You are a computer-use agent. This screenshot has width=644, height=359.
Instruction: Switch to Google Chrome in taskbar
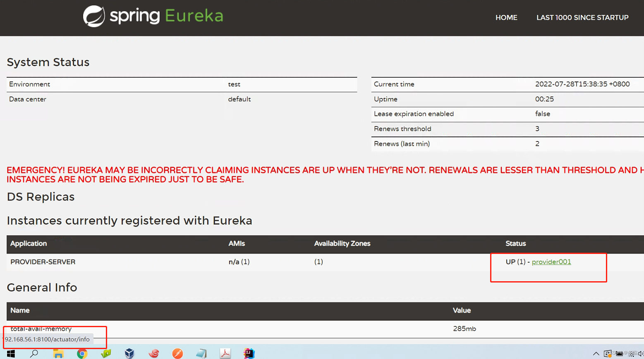pyautogui.click(x=82, y=353)
